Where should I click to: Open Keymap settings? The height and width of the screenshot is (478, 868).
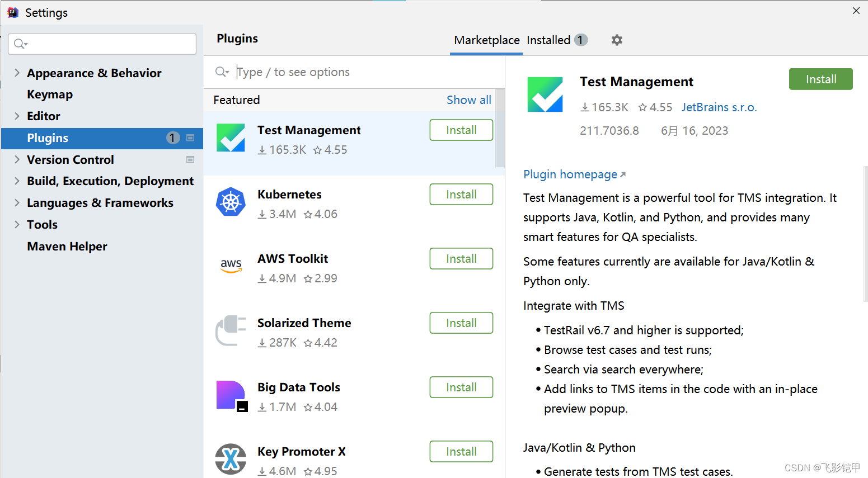click(50, 94)
